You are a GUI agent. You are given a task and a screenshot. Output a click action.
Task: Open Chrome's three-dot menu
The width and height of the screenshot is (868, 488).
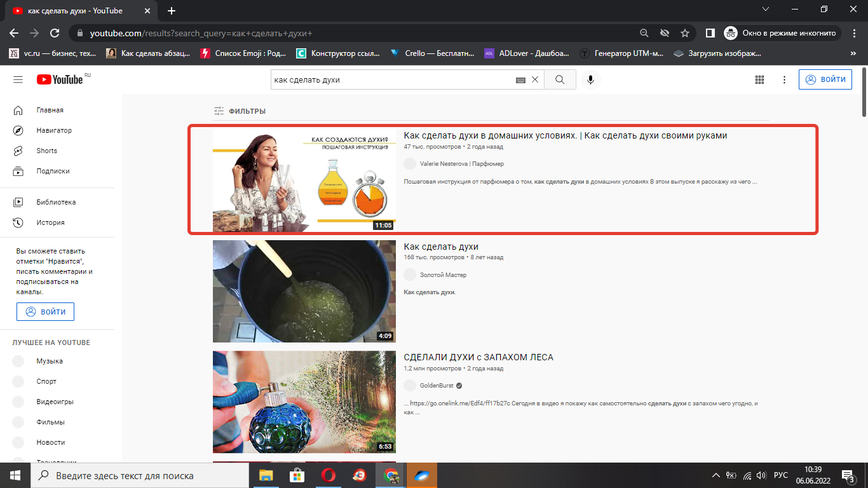click(854, 33)
